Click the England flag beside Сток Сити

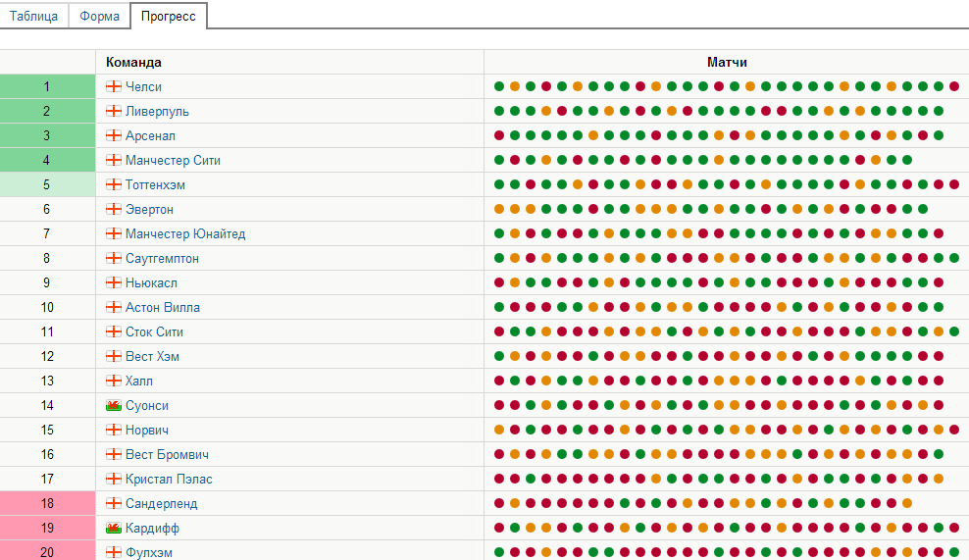point(114,331)
